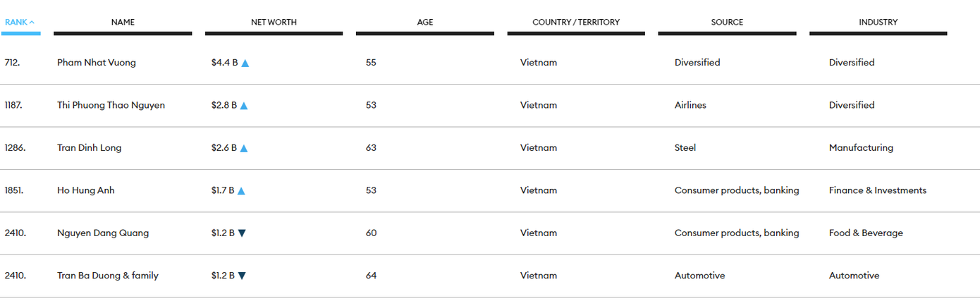Click the COUNTRY / TERRITORY column header

point(575,23)
